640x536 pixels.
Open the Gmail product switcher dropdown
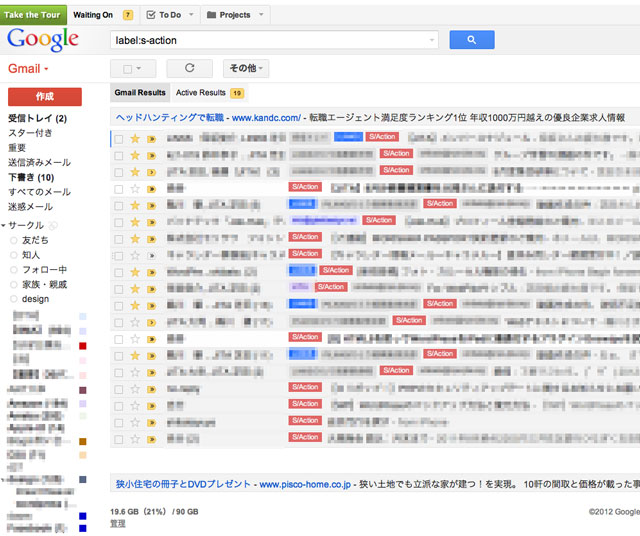[x=28, y=69]
